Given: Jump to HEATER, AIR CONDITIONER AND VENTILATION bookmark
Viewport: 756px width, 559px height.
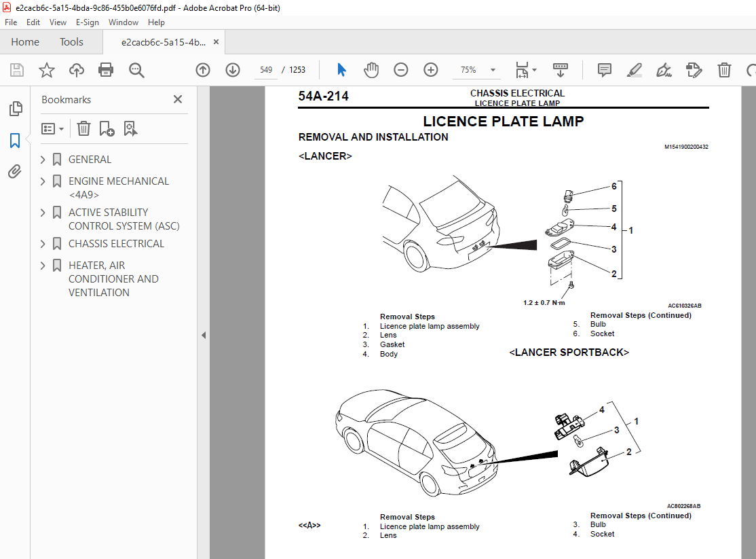Looking at the screenshot, I should [113, 279].
